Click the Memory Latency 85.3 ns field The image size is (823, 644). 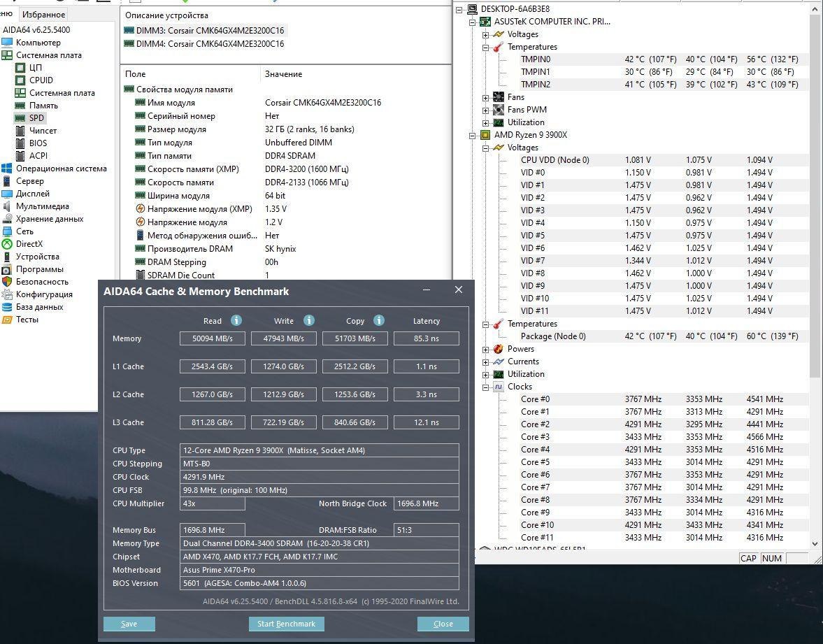(x=427, y=338)
